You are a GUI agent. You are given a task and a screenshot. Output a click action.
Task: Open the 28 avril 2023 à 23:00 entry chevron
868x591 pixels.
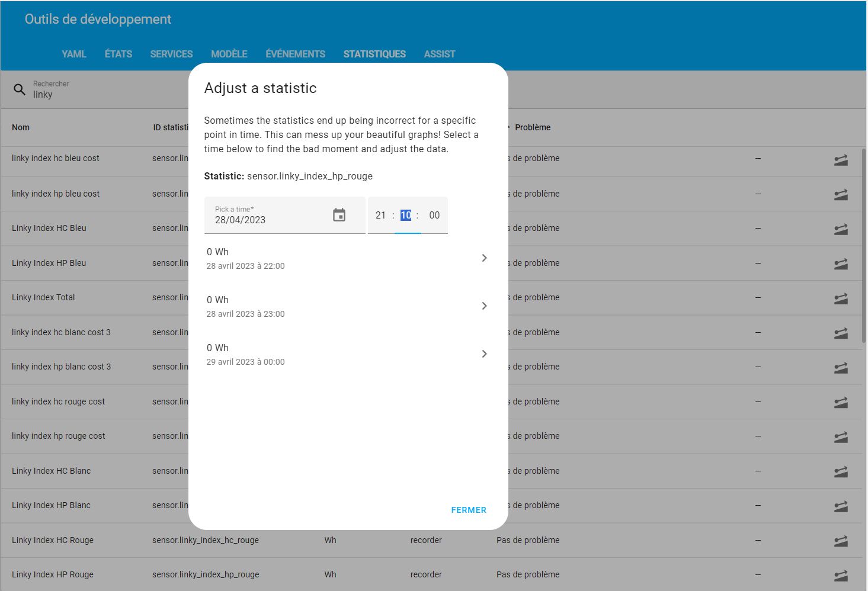(484, 306)
